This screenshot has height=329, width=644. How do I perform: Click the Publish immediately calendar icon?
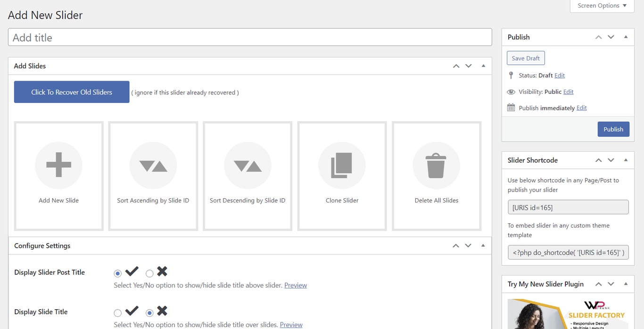click(x=511, y=107)
